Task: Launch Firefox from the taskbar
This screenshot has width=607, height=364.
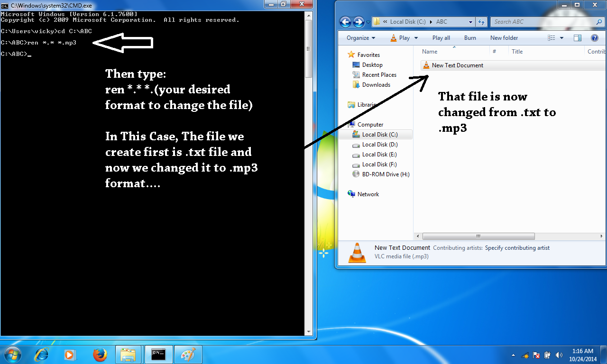Action: [100, 354]
